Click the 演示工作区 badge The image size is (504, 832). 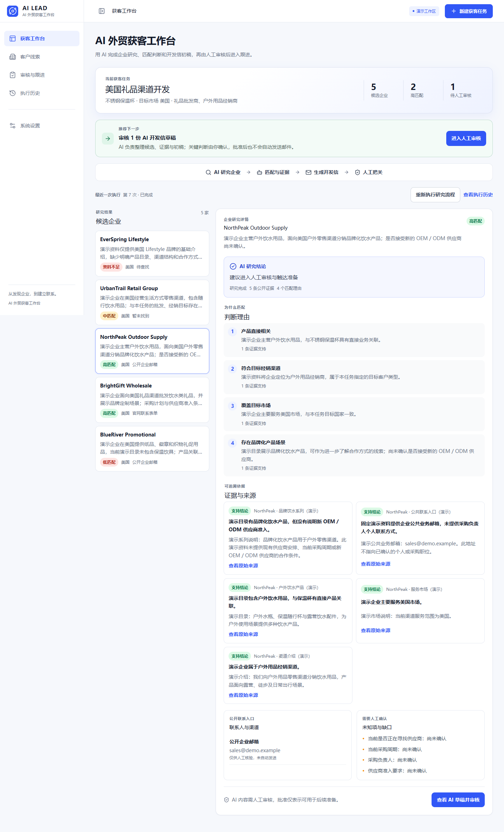[424, 11]
